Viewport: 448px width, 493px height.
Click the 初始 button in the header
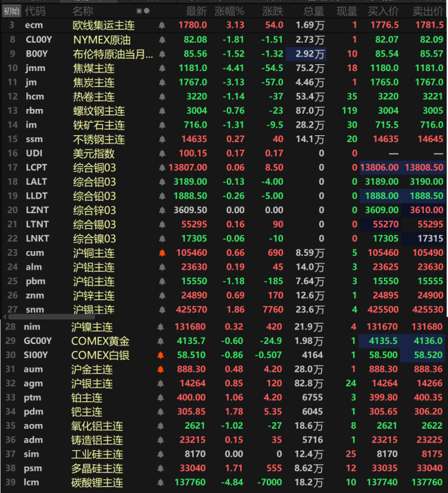11,11
